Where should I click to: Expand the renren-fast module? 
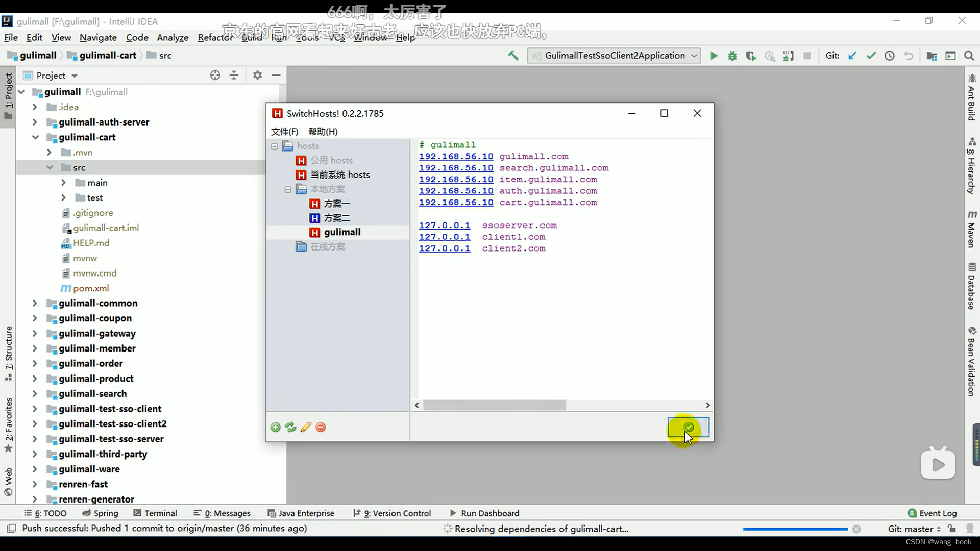(x=35, y=484)
